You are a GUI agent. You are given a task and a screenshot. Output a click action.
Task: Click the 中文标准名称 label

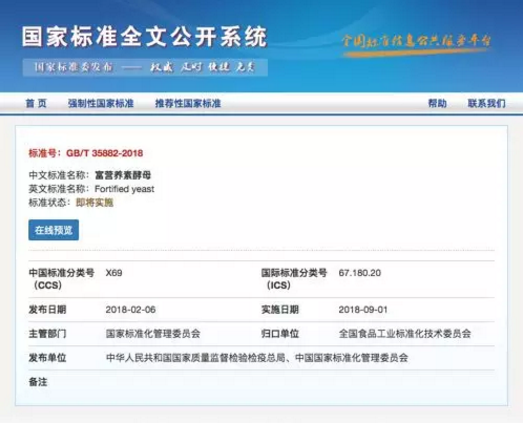click(59, 175)
